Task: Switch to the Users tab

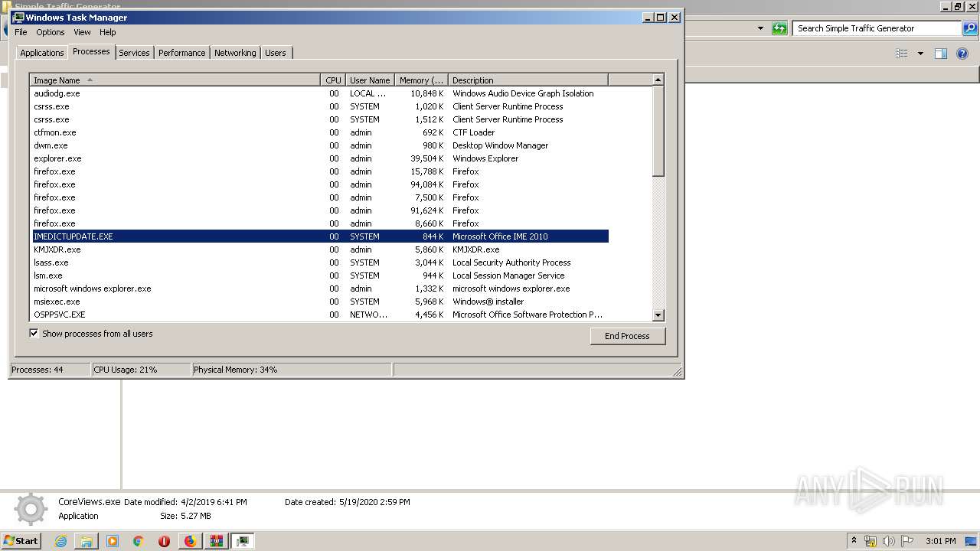Action: pyautogui.click(x=275, y=53)
